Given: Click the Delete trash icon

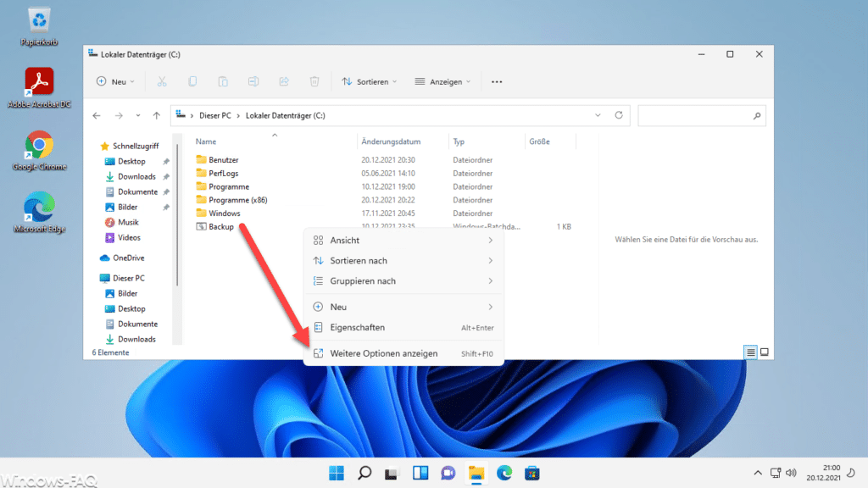Looking at the screenshot, I should pyautogui.click(x=314, y=82).
